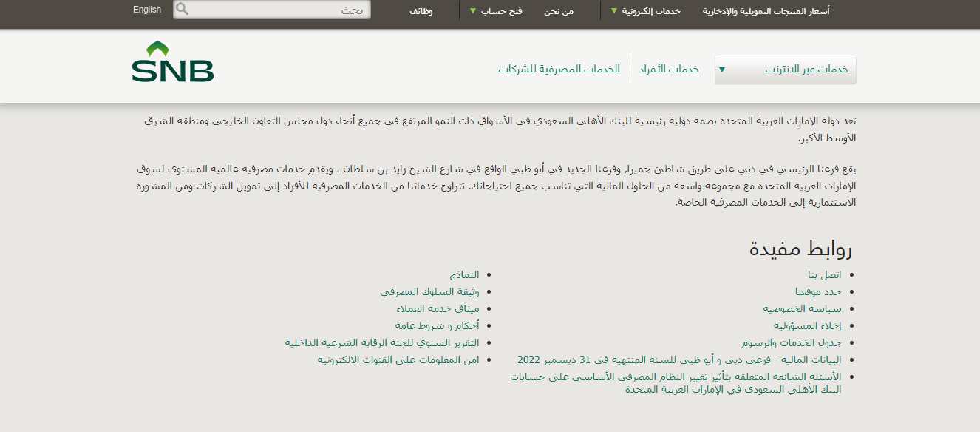The image size is (980, 432).
Task: Select الخدمات المصرفية للشركات tab
Action: click(x=559, y=69)
